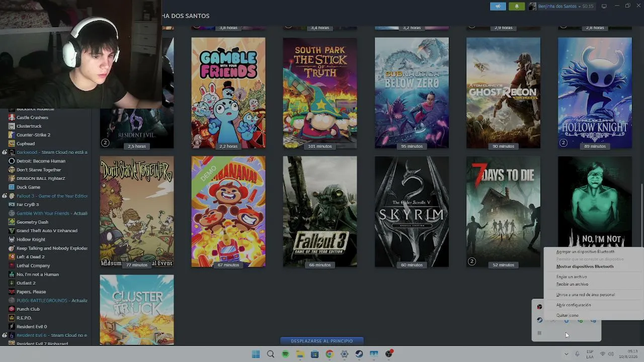Open the Gamble With Your Friends cover

coord(228,93)
